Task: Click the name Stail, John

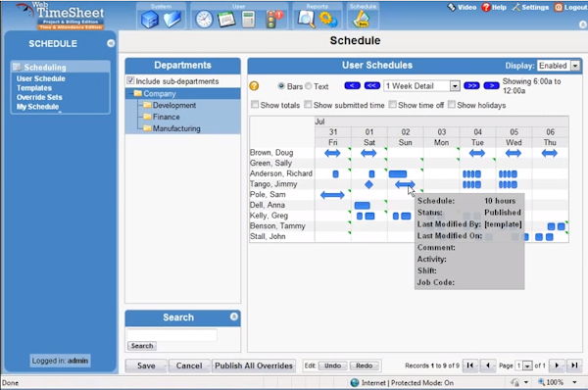Action: (x=268, y=236)
